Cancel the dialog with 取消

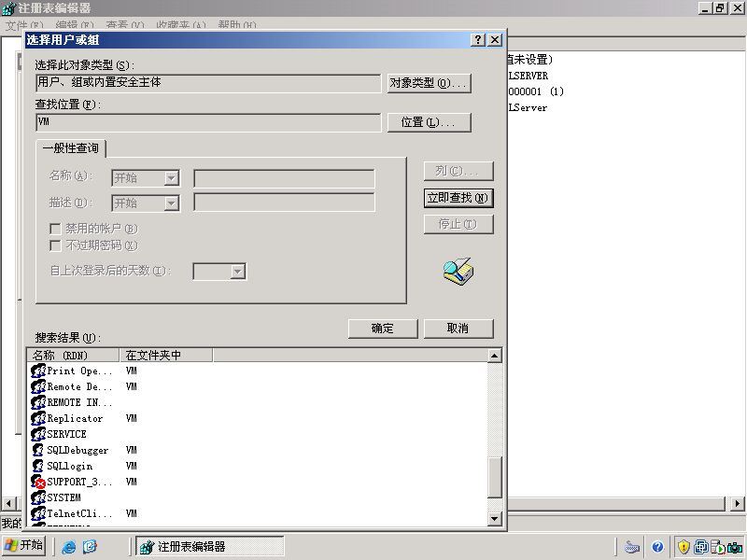coord(458,329)
